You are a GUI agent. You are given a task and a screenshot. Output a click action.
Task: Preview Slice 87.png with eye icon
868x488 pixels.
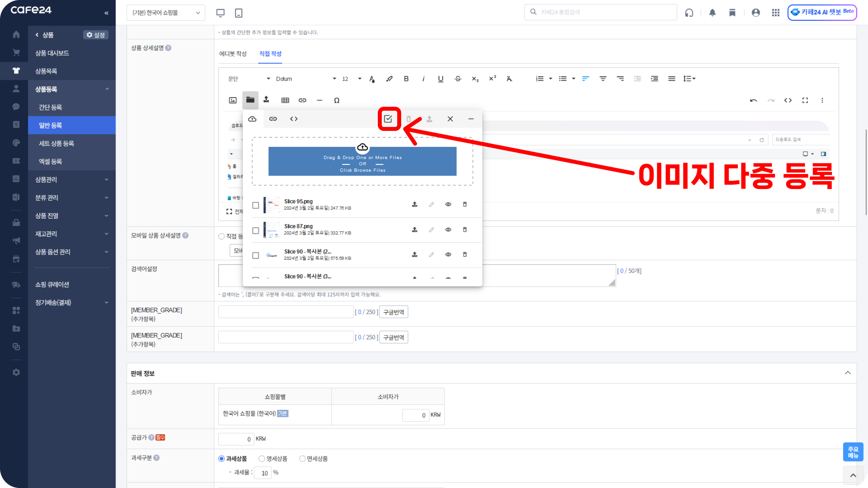pyautogui.click(x=448, y=229)
